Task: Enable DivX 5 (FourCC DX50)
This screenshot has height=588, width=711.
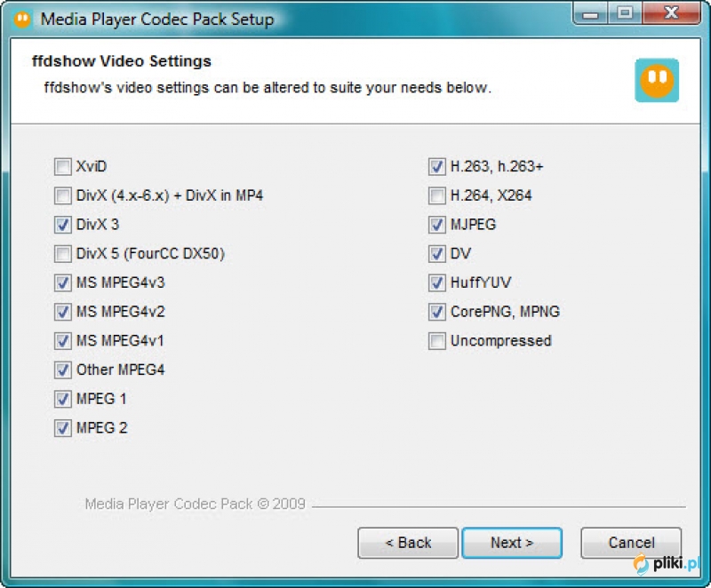Action: click(62, 254)
